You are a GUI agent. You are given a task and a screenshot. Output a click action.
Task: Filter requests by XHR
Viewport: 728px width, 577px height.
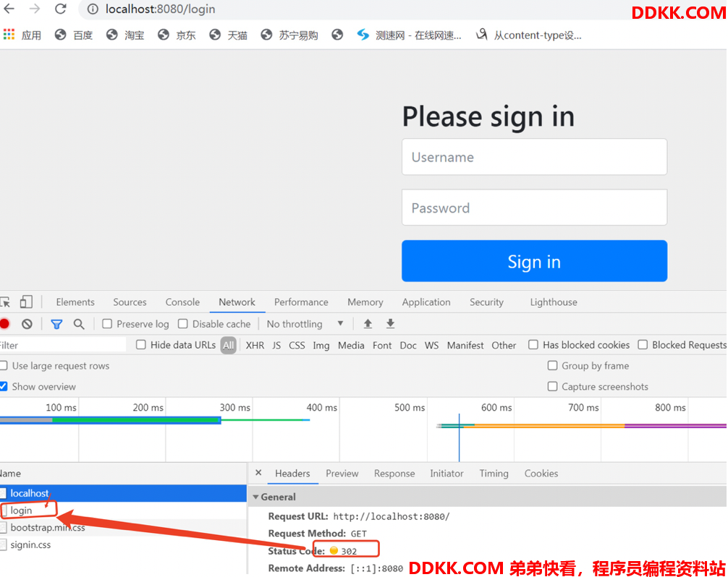click(255, 345)
